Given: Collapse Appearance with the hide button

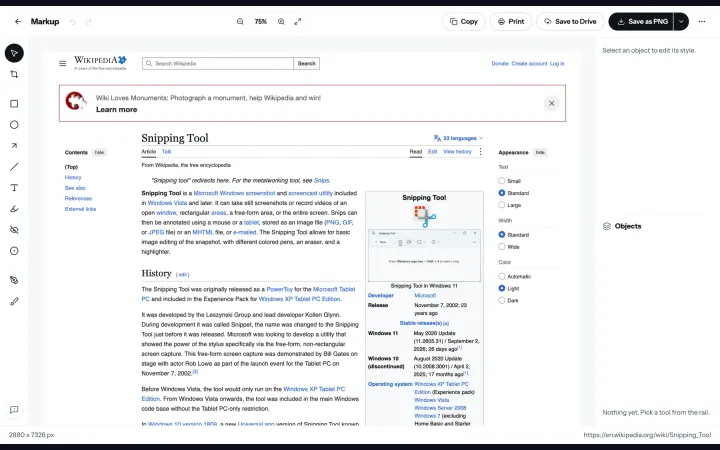Looking at the screenshot, I should pos(540,152).
